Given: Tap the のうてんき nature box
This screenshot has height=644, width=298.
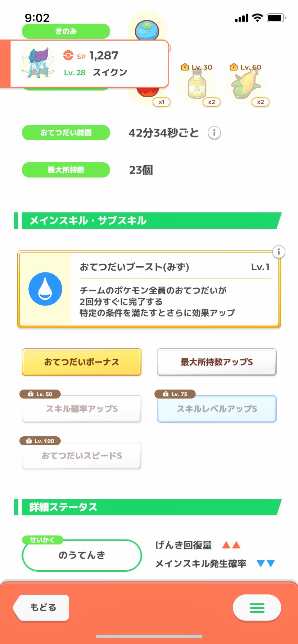Looking at the screenshot, I should coord(82,555).
